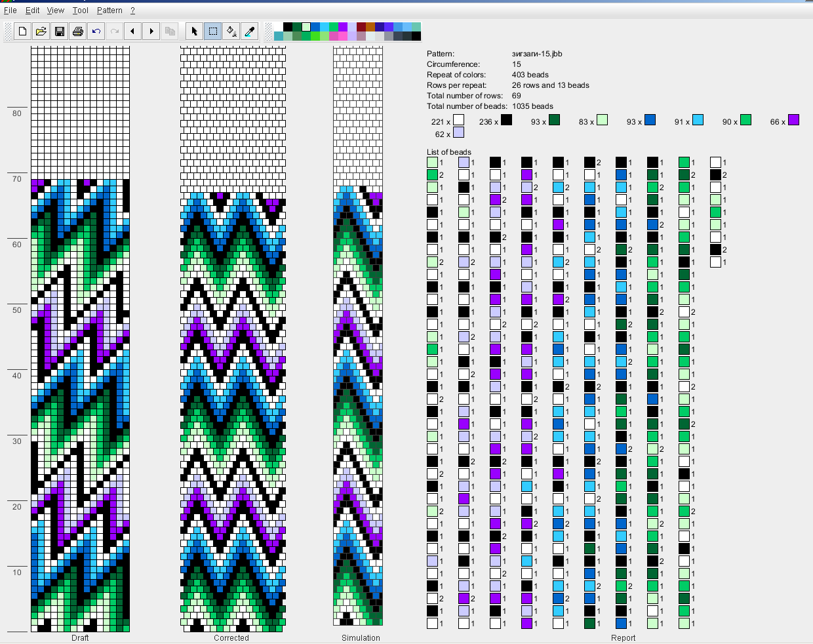Select the Fill bucket tool
This screenshot has width=813, height=644.
click(x=231, y=31)
